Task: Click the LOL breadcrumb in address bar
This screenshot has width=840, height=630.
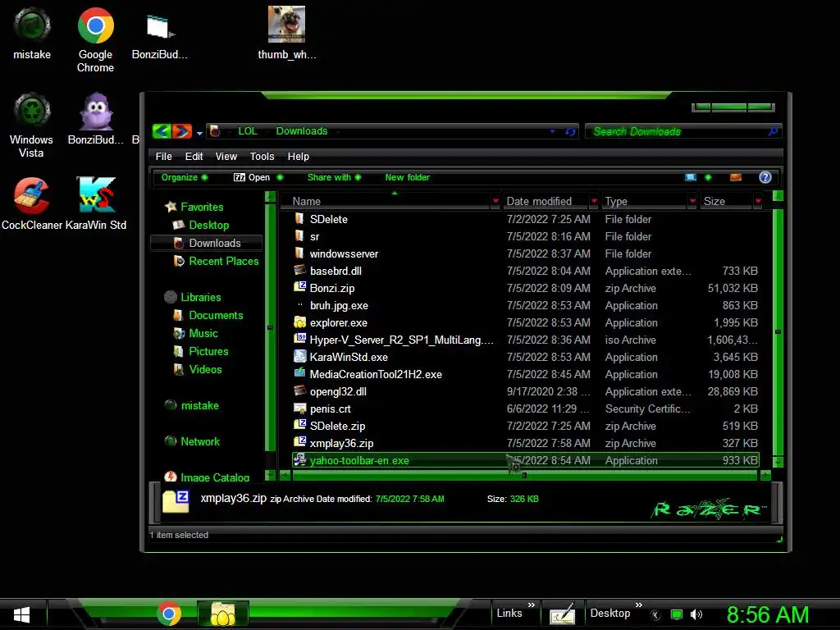Action: (248, 130)
